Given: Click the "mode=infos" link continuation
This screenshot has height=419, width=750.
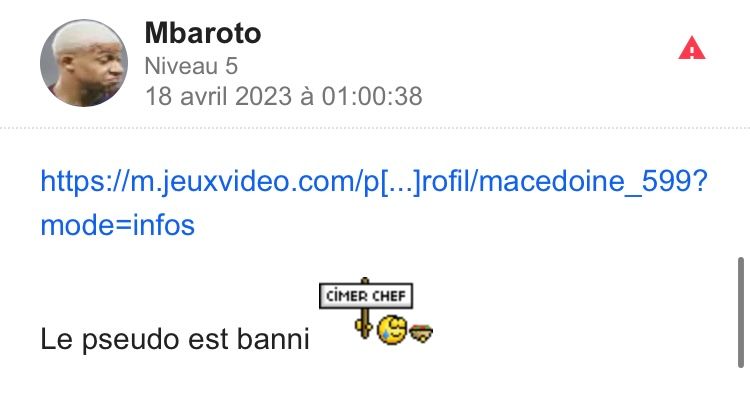Looking at the screenshot, I should [x=117, y=225].
